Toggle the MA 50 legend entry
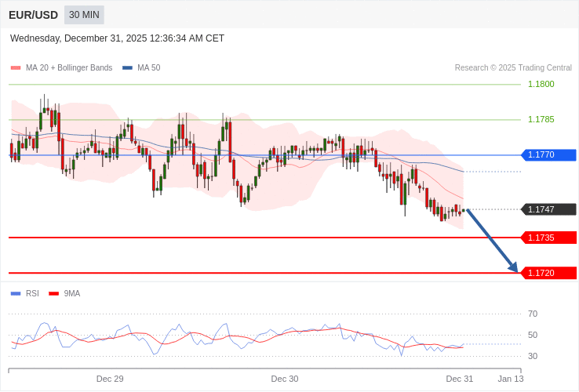The width and height of the screenshot is (579, 392). tap(141, 68)
